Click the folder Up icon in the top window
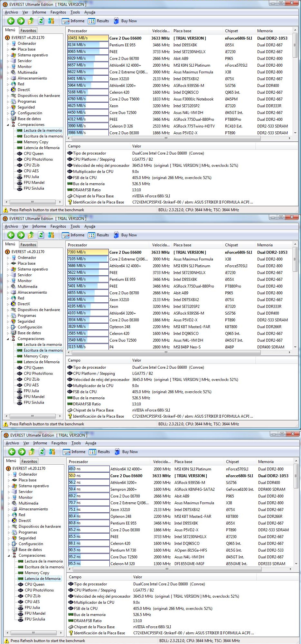The image size is (301, 644). coord(31,21)
